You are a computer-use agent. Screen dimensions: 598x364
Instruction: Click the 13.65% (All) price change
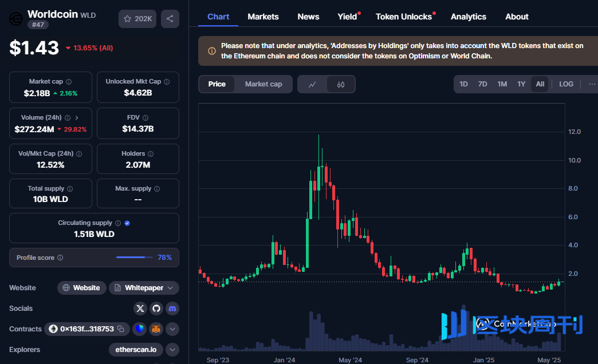click(89, 48)
